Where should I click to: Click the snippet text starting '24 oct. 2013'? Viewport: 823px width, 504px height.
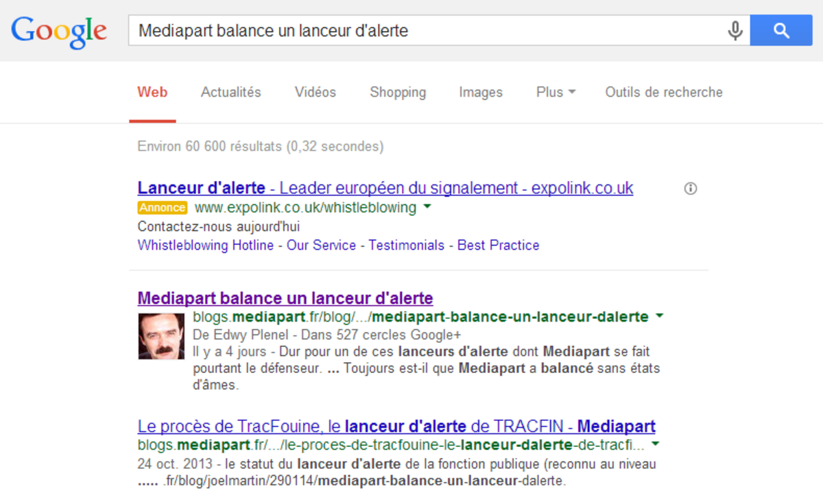[x=397, y=472]
